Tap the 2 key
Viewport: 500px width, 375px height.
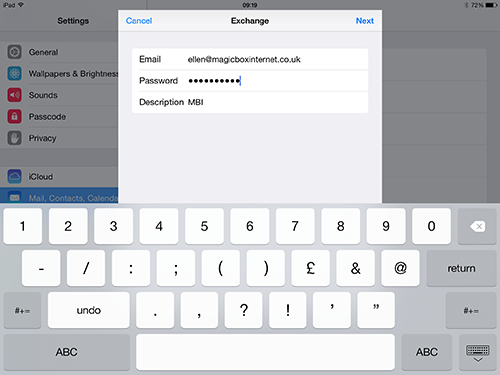[x=68, y=226]
